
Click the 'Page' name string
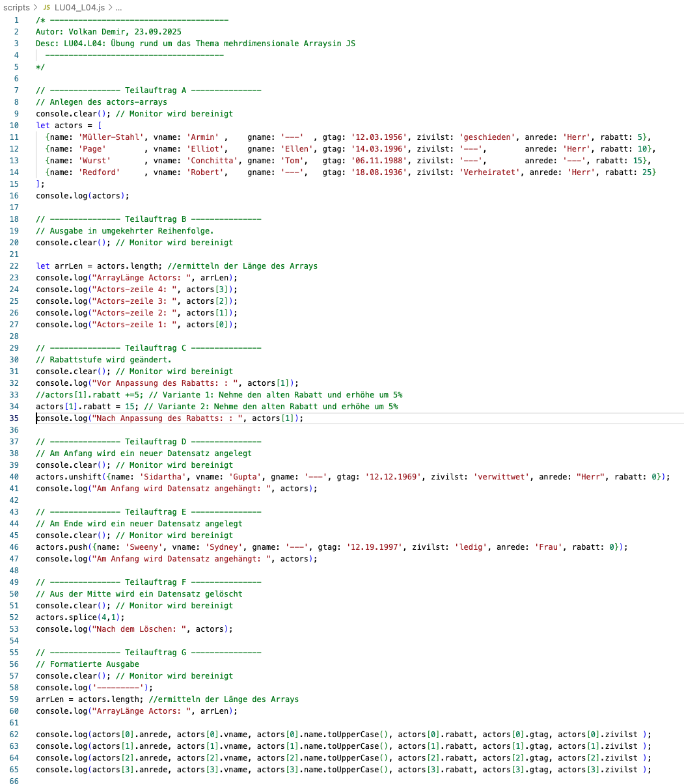coord(92,149)
